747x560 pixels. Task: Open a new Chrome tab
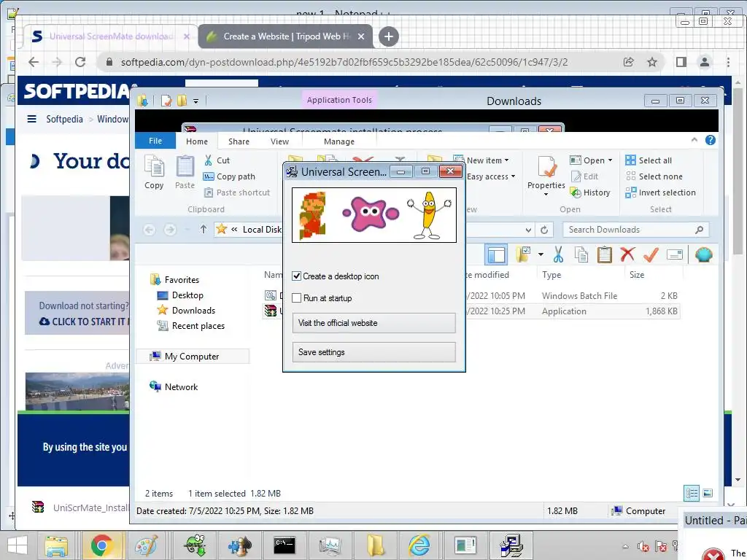click(x=389, y=36)
